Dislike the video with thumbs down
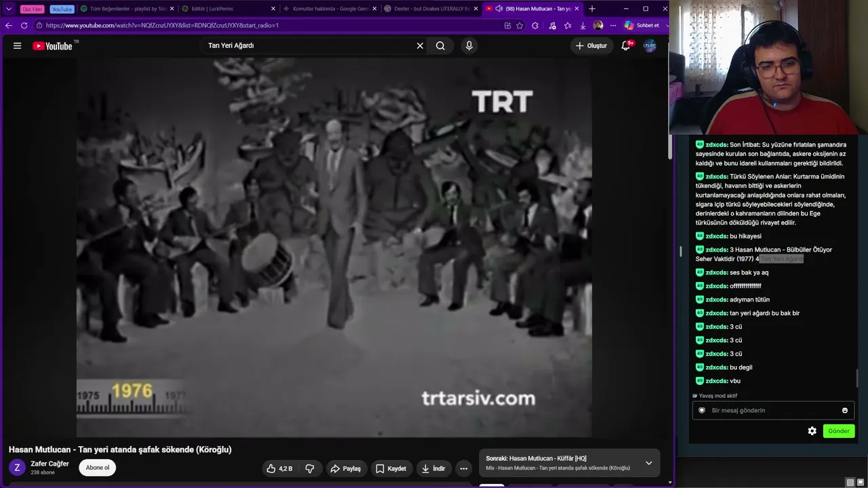Screen dimensions: 868x488 point(310,468)
